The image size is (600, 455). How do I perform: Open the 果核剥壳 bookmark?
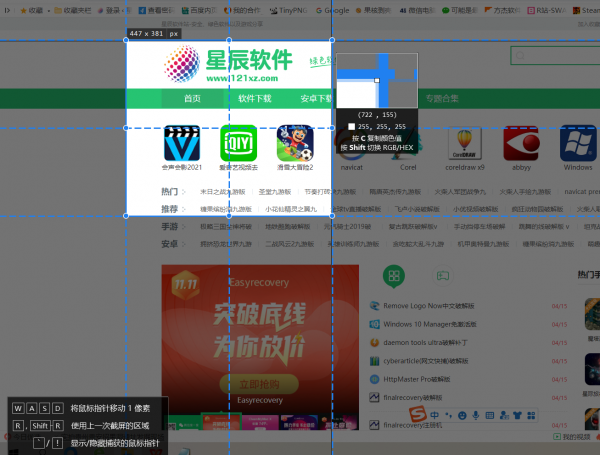[374, 10]
